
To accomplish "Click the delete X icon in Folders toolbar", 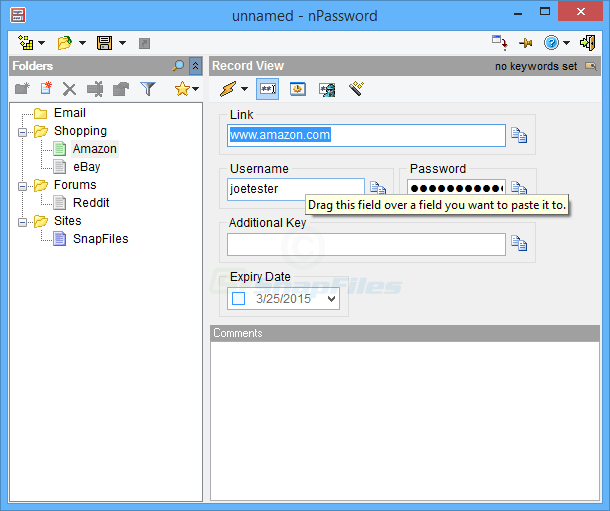I will click(70, 89).
